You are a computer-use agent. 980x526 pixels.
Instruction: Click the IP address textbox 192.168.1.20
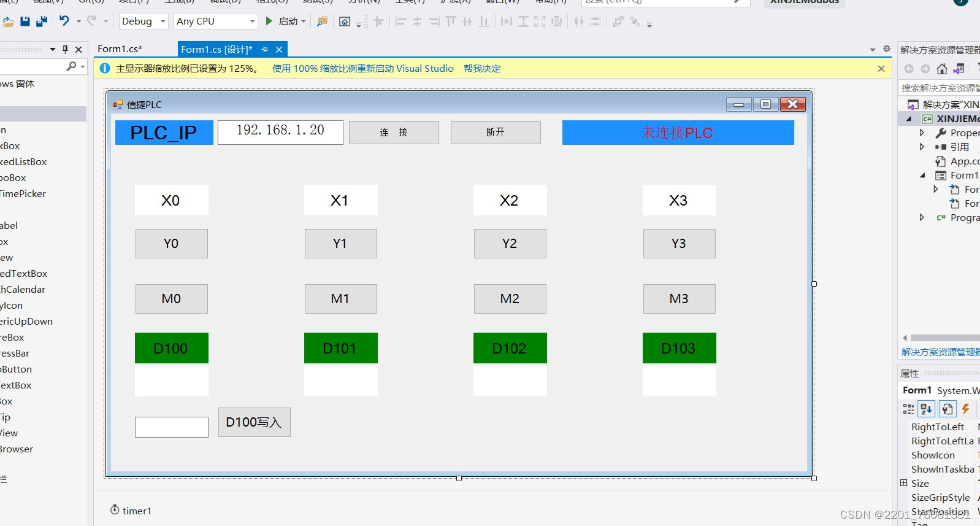280,132
